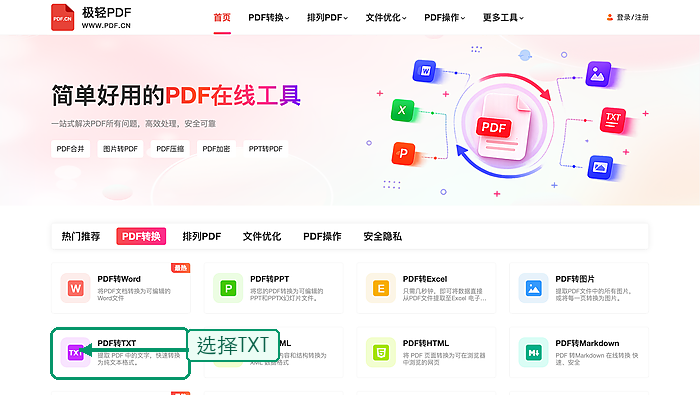Image resolution: width=700 pixels, height=395 pixels.
Task: Switch to the 排列PDF category tab
Action: [202, 236]
